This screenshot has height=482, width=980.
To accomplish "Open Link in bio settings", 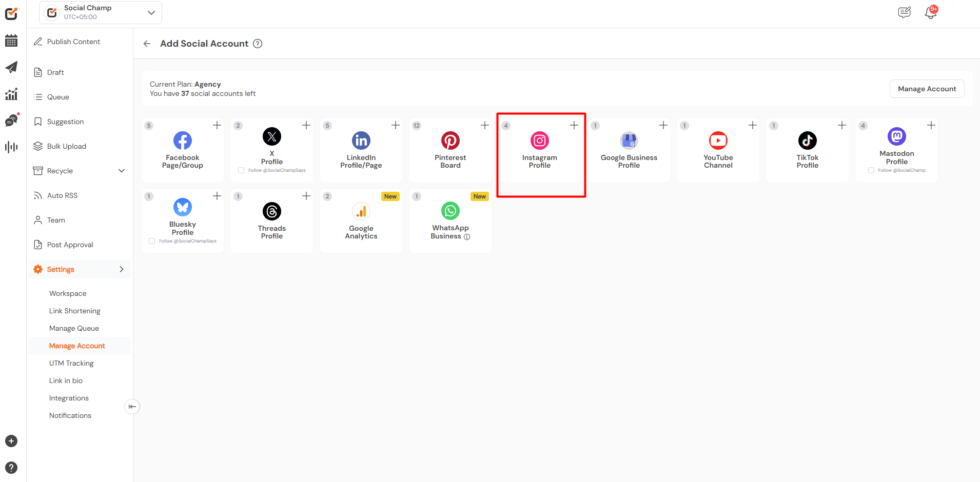I will (x=66, y=380).
